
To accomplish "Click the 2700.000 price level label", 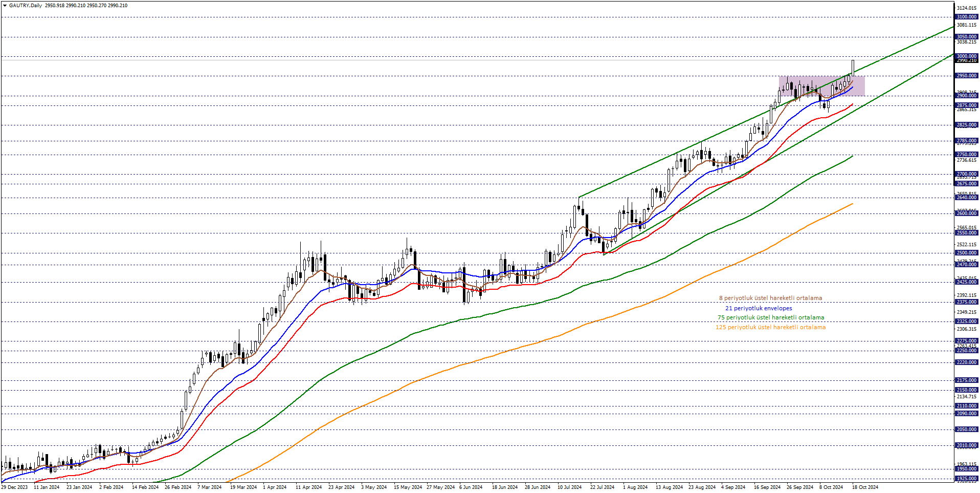I will (x=966, y=174).
